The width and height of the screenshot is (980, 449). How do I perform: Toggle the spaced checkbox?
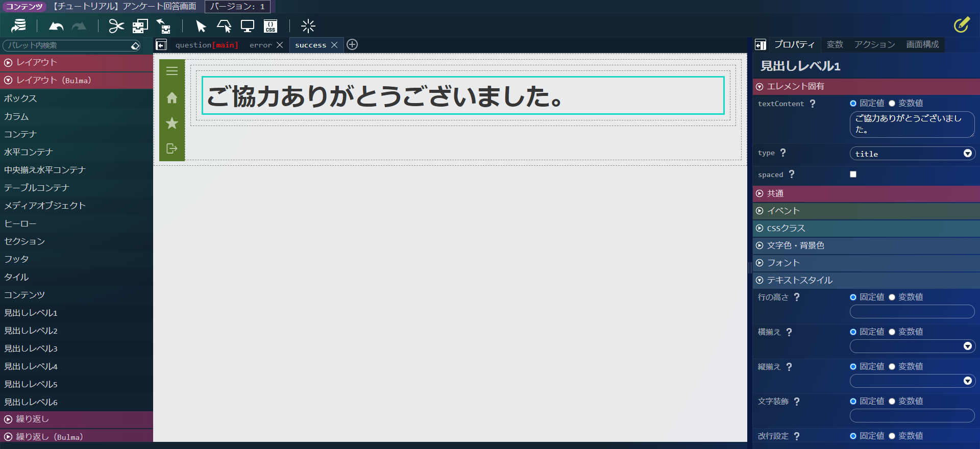(853, 174)
